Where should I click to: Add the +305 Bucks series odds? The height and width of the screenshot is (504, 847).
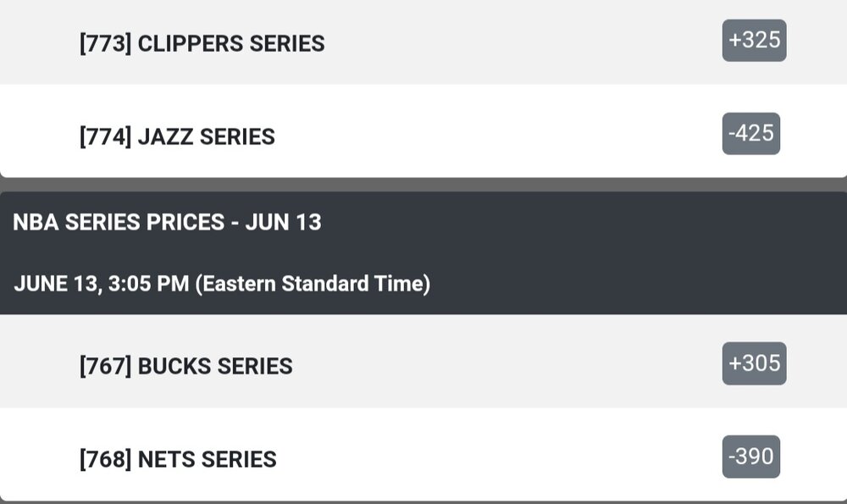(754, 363)
